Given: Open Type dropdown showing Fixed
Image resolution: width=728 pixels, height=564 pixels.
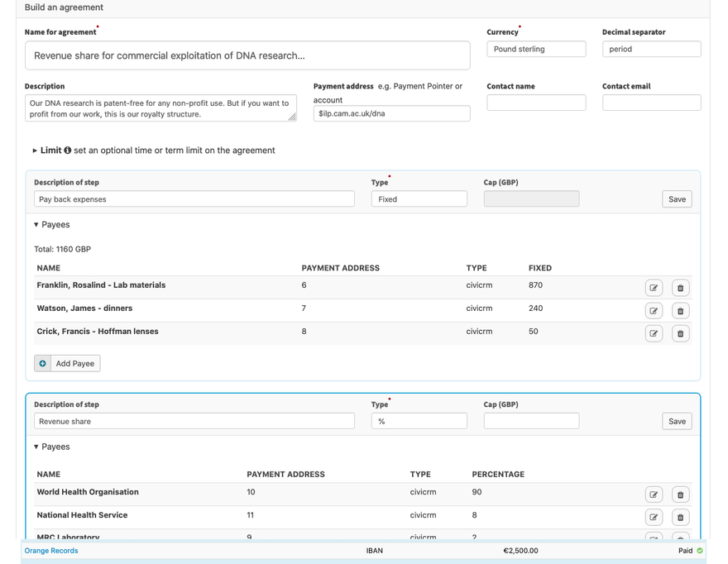Looking at the screenshot, I should [419, 199].
